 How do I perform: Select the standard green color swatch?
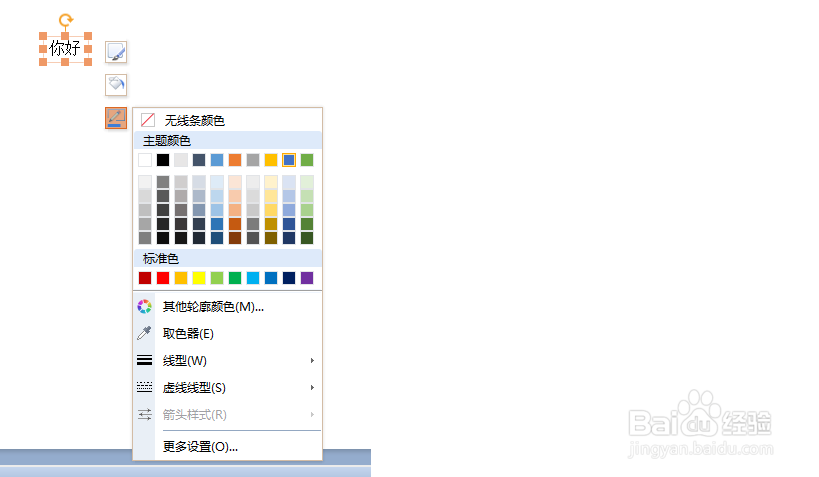(235, 278)
